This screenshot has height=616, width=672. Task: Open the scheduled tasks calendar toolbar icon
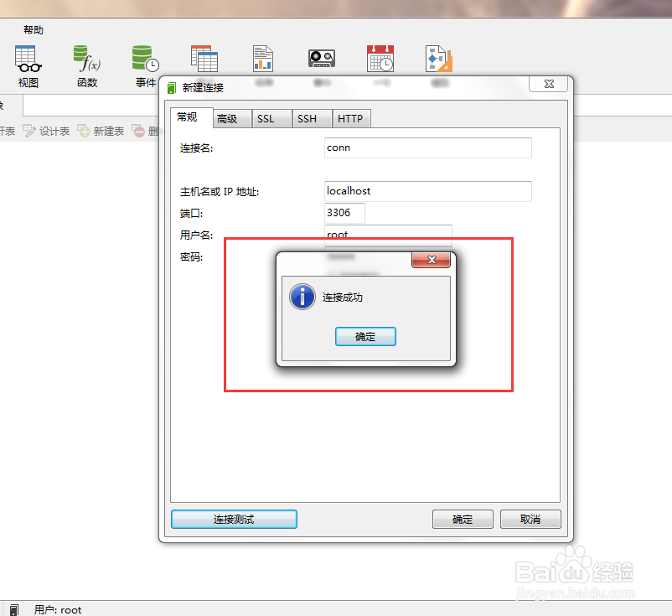(380, 59)
